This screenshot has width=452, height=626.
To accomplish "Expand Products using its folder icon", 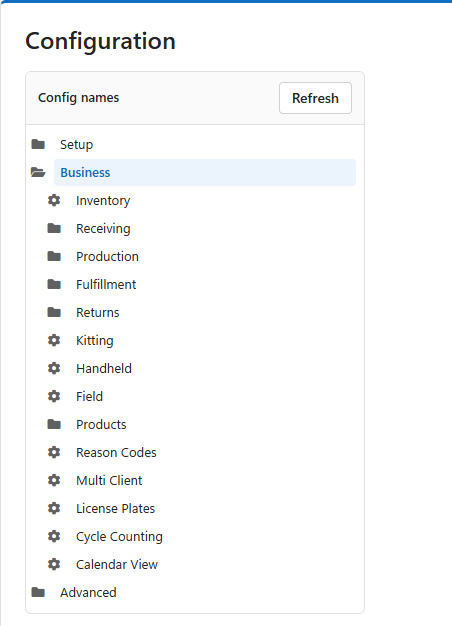I will coord(54,424).
